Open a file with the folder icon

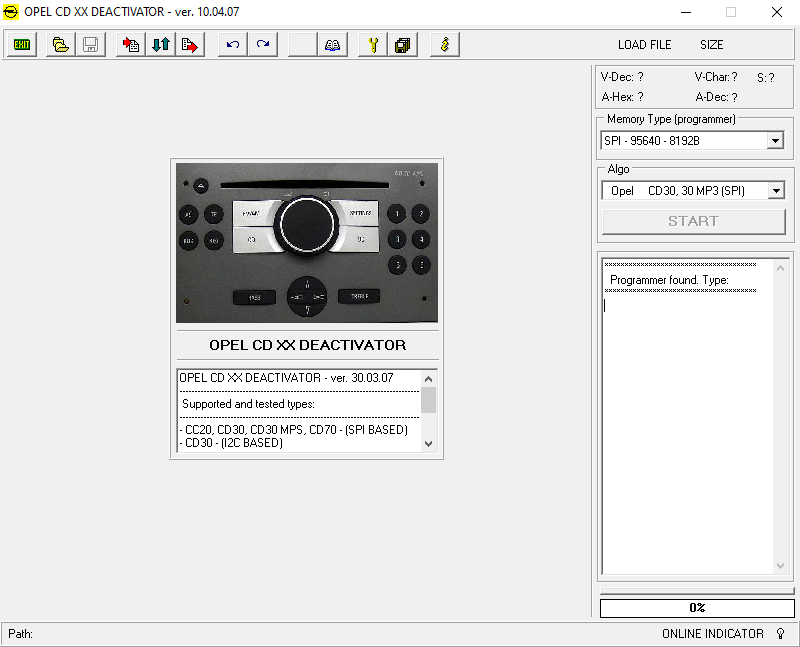(61, 44)
